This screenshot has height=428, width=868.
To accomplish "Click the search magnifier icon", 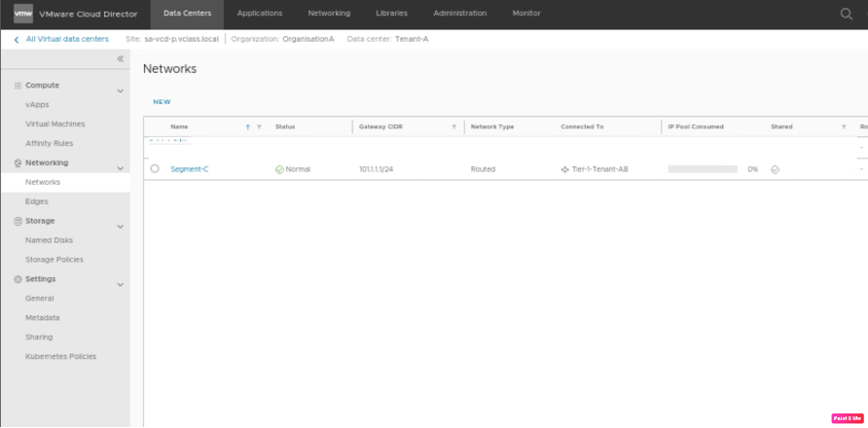I will [847, 14].
